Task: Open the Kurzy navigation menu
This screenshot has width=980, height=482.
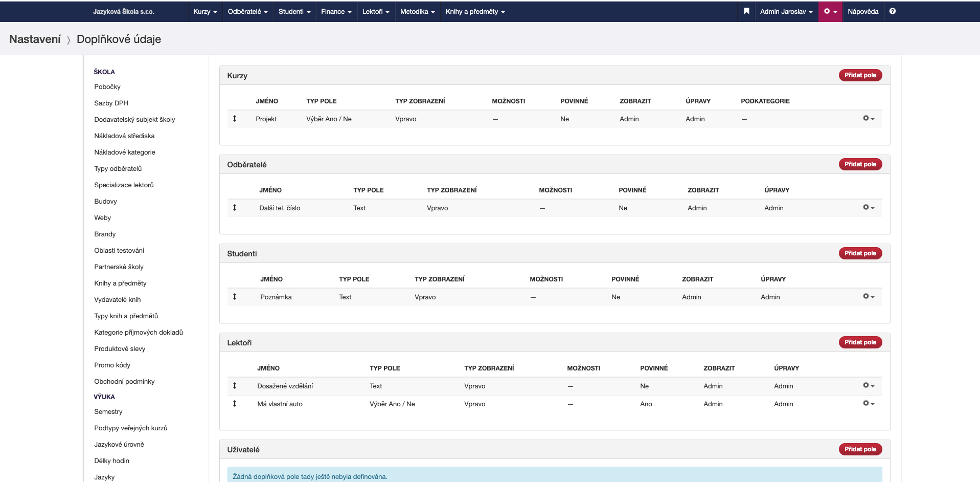Action: click(x=205, y=11)
